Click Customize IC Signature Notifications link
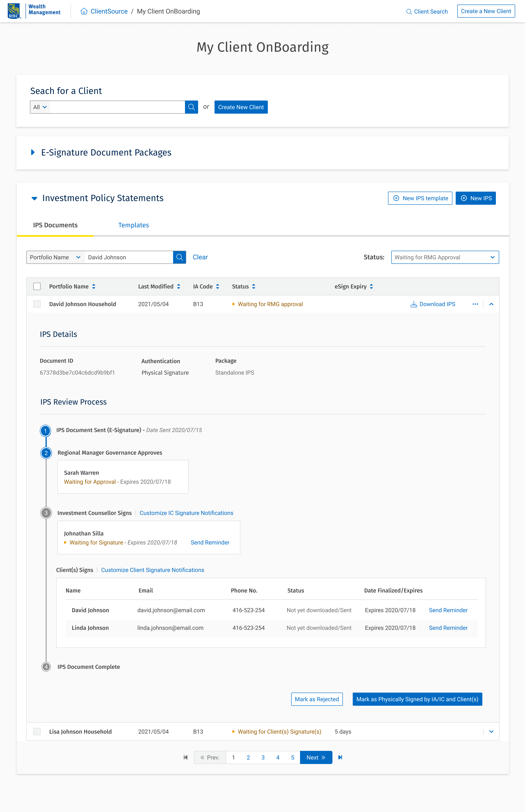The height and width of the screenshot is (812, 525). pyautogui.click(x=186, y=513)
